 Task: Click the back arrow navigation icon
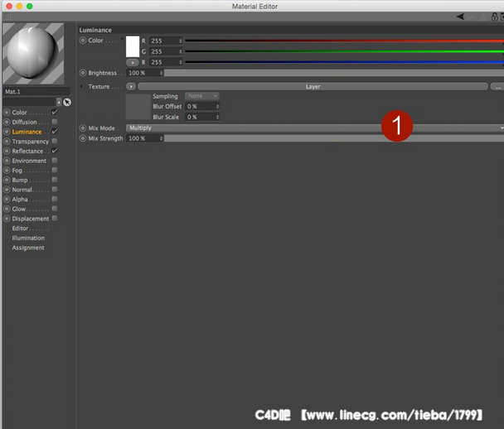coord(460,17)
